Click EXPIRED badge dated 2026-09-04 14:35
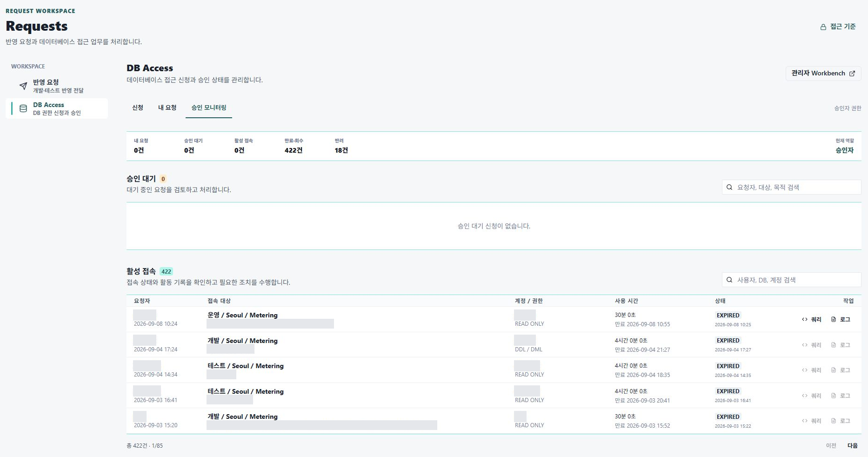The width and height of the screenshot is (868, 457). [728, 366]
